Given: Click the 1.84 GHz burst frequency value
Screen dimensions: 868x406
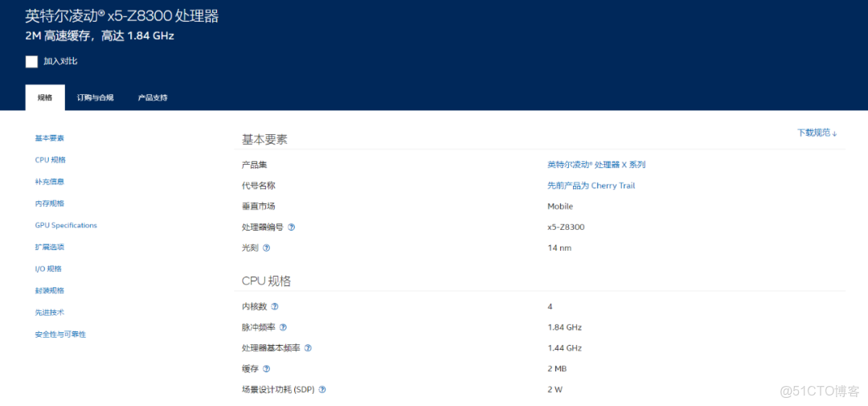Looking at the screenshot, I should coord(565,327).
